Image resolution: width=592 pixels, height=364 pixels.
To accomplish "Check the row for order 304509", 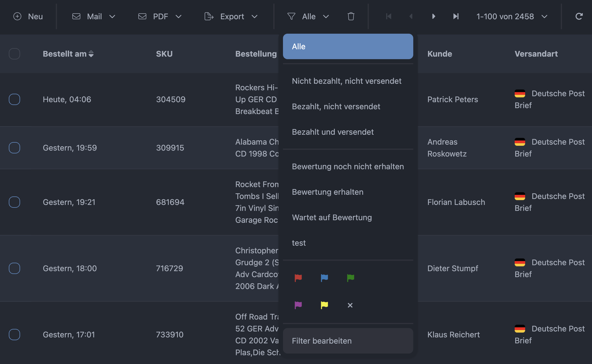I will [x=14, y=99].
